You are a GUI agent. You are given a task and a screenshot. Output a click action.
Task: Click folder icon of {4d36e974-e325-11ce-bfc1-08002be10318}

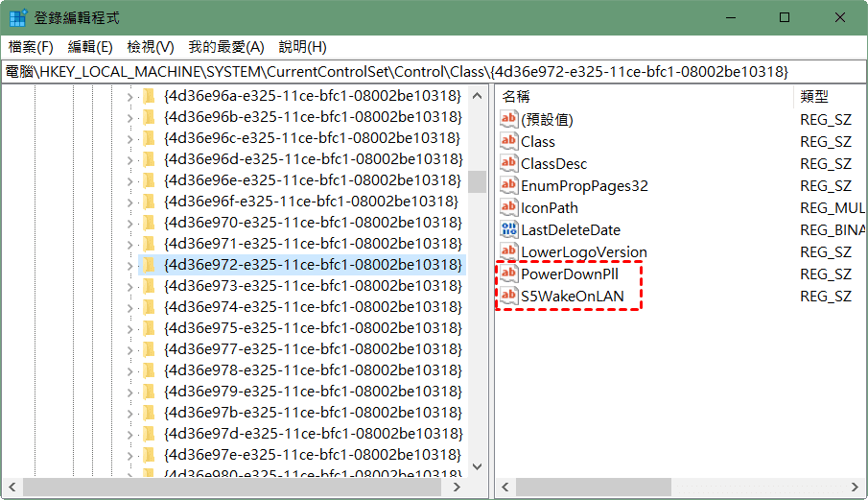click(149, 307)
